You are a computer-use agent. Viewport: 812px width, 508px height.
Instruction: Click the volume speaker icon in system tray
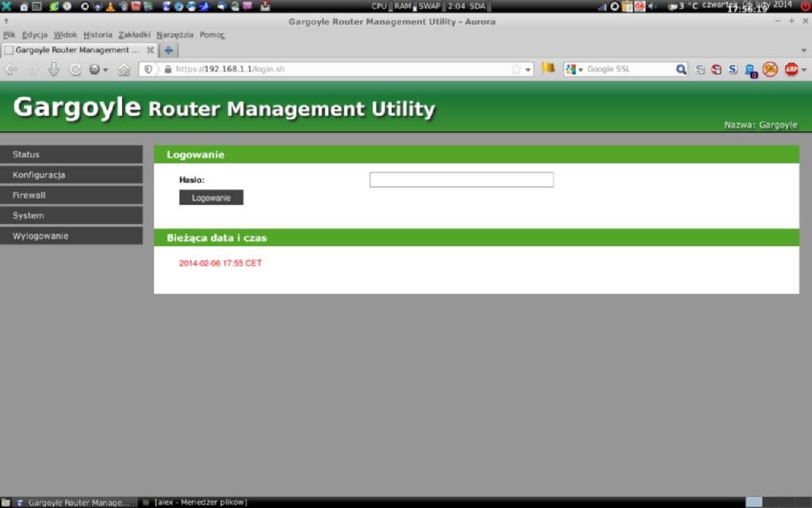click(653, 6)
